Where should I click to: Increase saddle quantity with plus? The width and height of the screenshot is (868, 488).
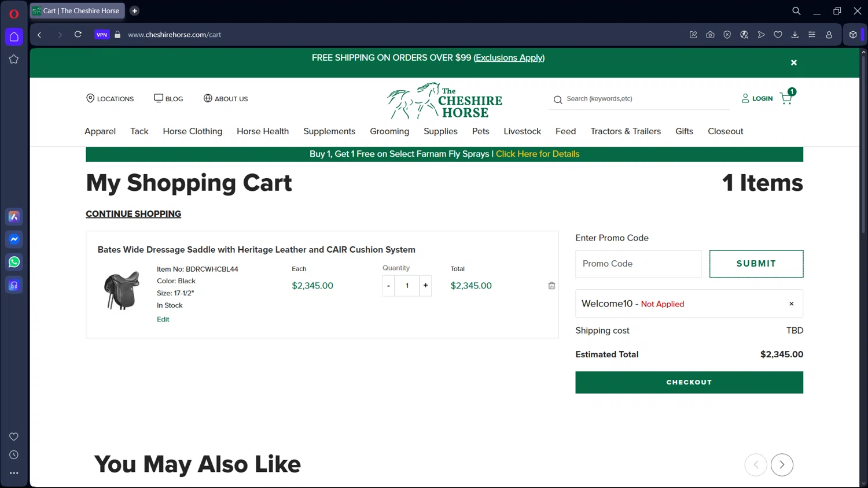tap(425, 286)
